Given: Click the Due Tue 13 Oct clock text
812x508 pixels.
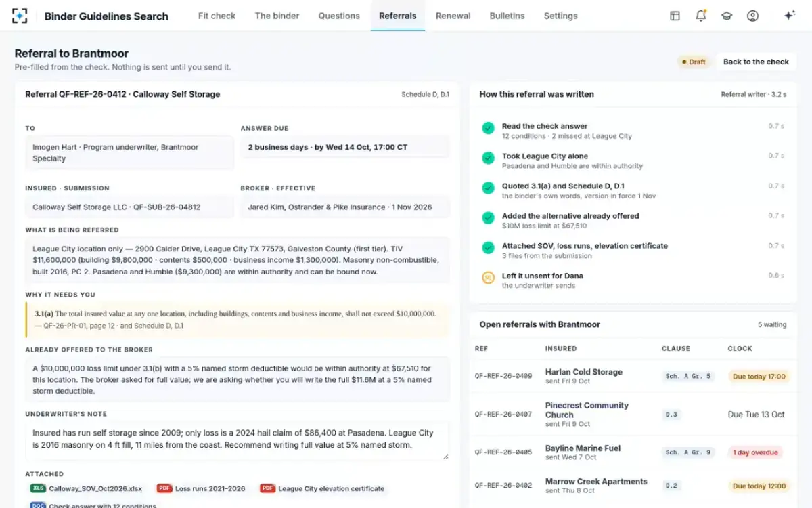Looking at the screenshot, I should 757,414.
